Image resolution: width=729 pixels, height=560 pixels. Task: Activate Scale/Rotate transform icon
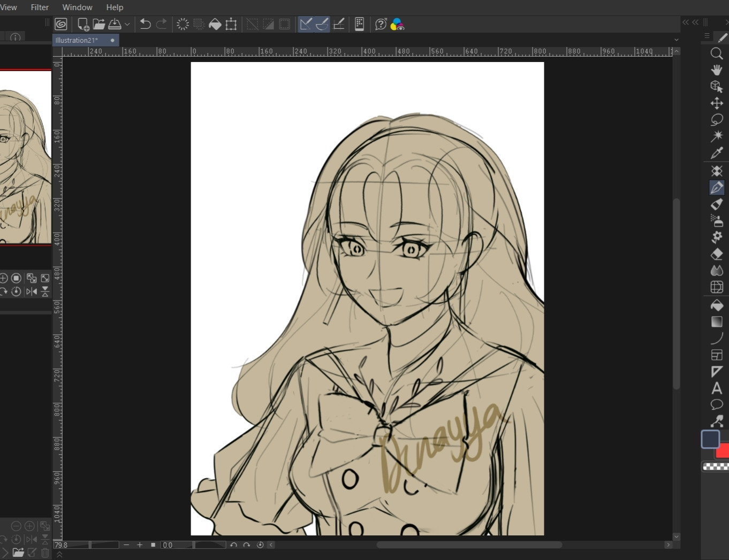[x=231, y=24]
